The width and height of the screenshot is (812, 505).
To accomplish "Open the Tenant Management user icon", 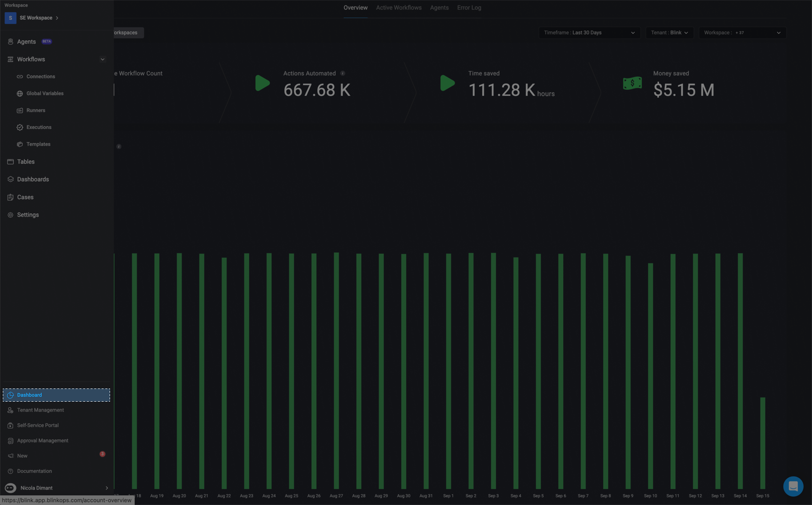I will coord(10,410).
